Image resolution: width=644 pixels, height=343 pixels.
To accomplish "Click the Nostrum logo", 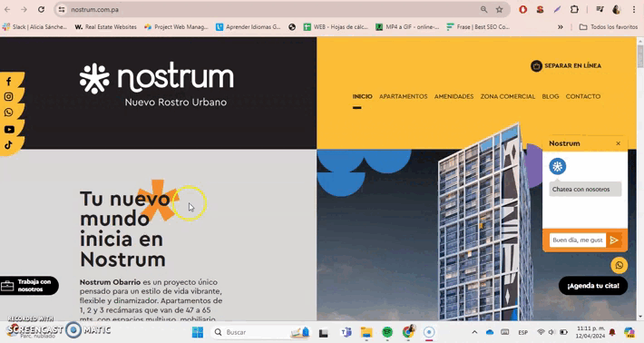I will (x=157, y=84).
